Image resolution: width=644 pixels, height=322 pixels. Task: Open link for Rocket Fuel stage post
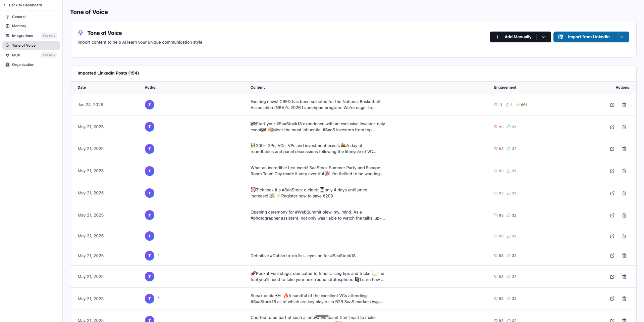click(612, 277)
